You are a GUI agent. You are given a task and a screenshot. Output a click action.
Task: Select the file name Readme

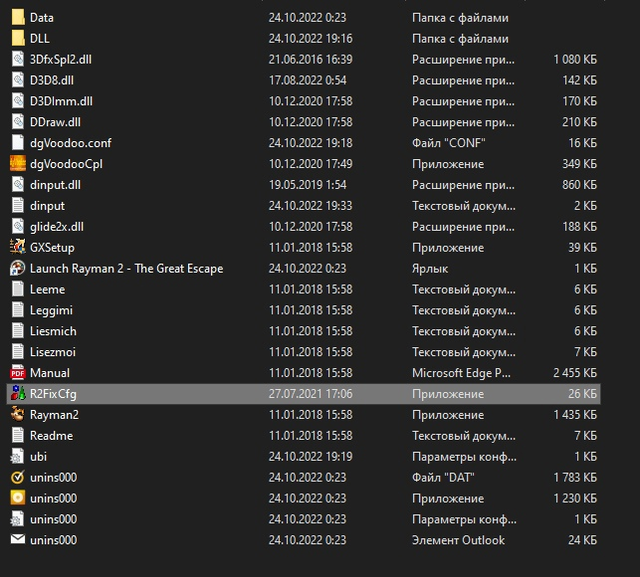point(51,435)
